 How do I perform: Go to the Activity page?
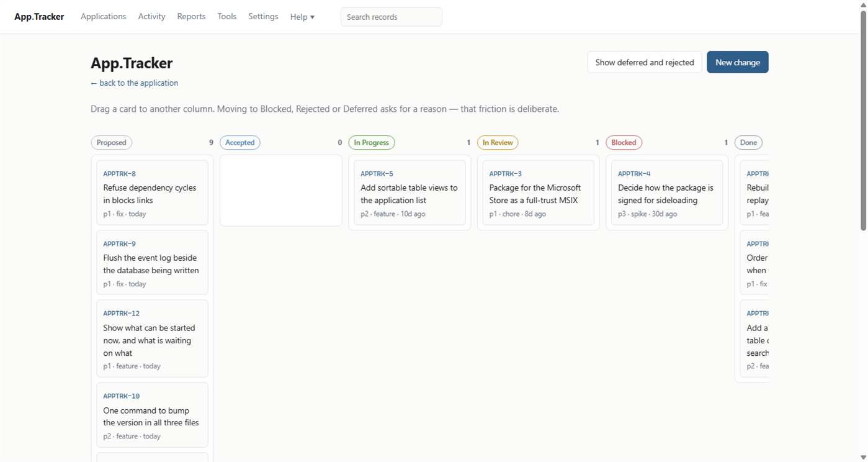coord(151,17)
